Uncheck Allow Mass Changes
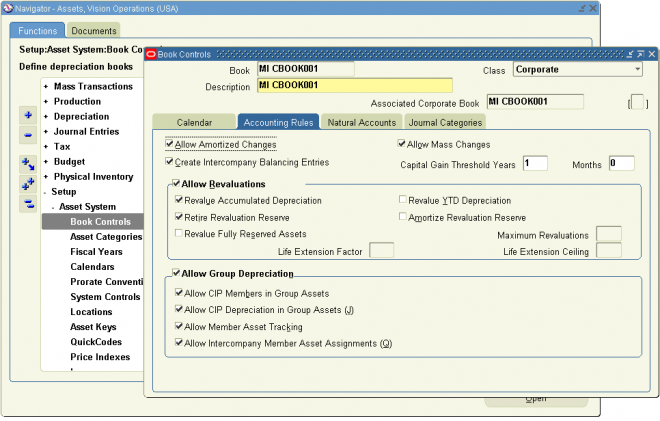660x421 pixels. click(x=402, y=144)
